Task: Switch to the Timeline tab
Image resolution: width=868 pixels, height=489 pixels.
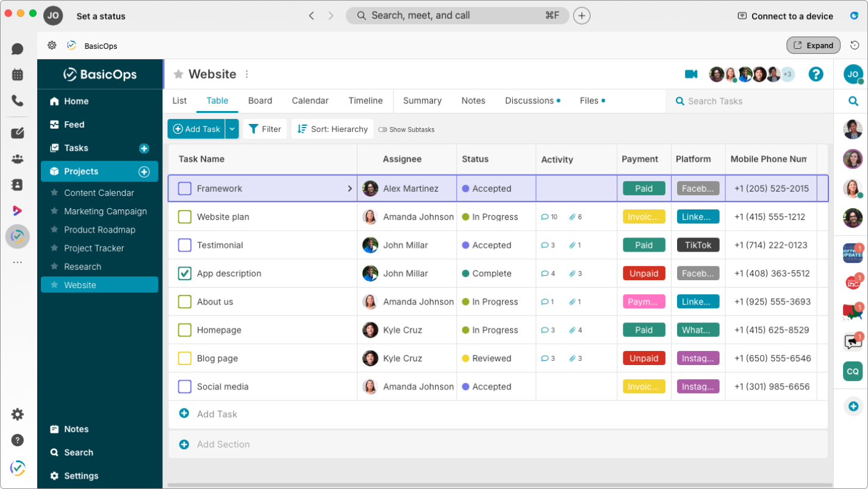Action: pos(366,101)
